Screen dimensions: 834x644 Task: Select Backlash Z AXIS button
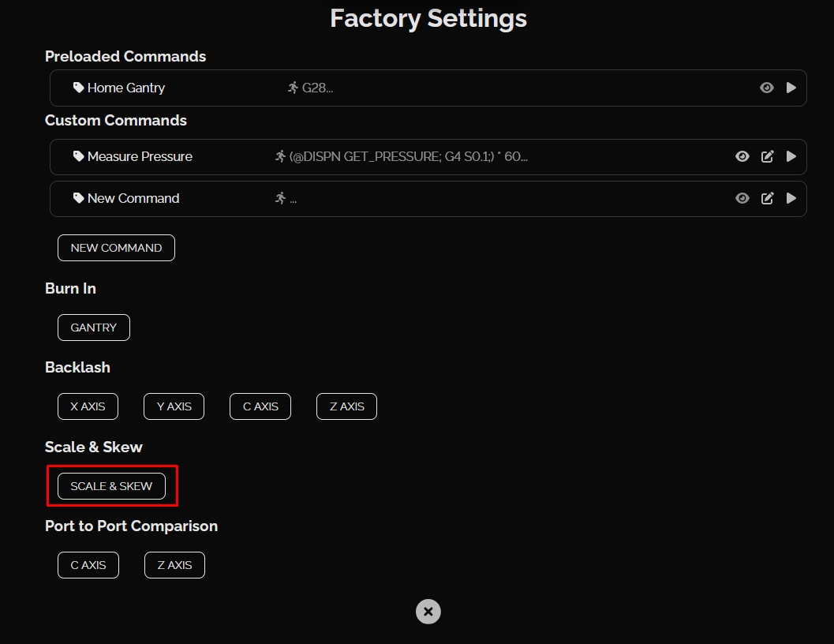[346, 406]
